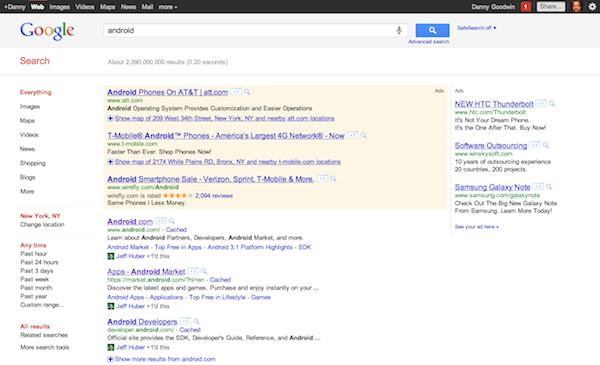The height and width of the screenshot is (365, 600).
Task: Click +1 button next to AT&T ad
Action: coord(236,92)
